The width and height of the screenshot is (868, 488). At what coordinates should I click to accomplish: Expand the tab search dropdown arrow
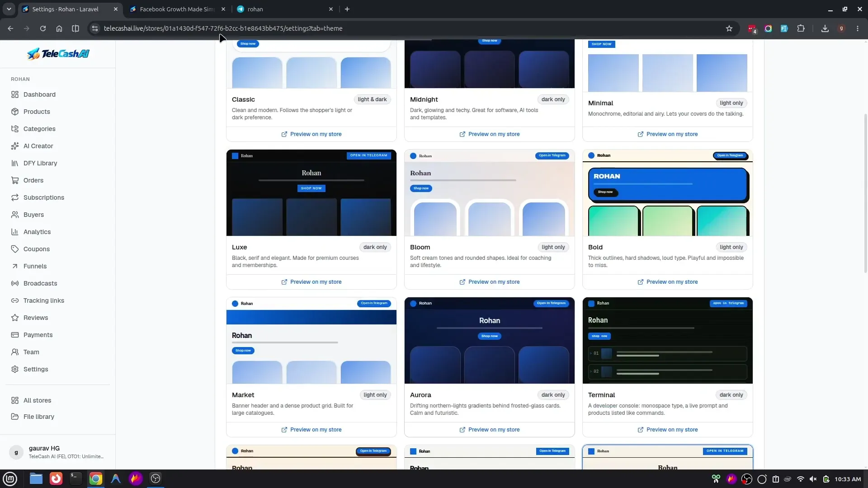click(x=9, y=9)
